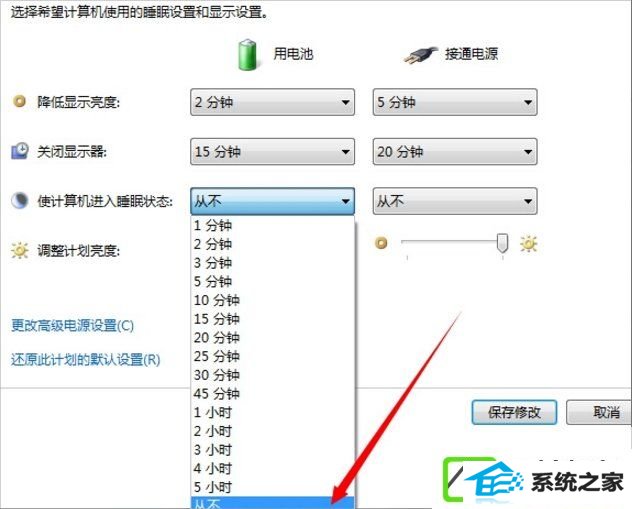This screenshot has height=509, width=632.
Task: Click the 取消 button
Action: [x=599, y=412]
